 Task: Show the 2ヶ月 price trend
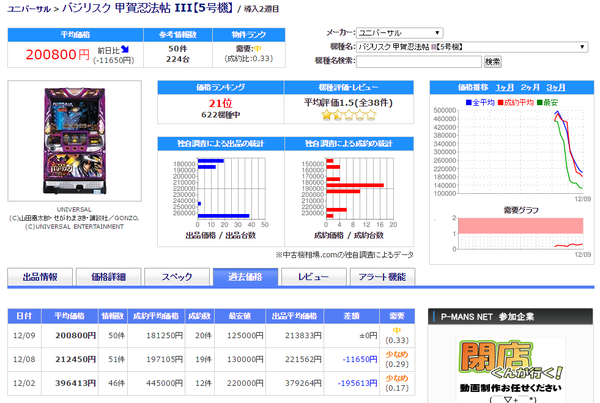click(530, 87)
